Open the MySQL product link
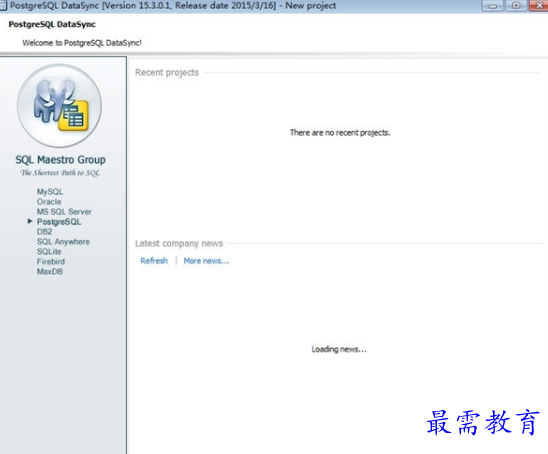The height and width of the screenshot is (454, 548). tap(50, 192)
